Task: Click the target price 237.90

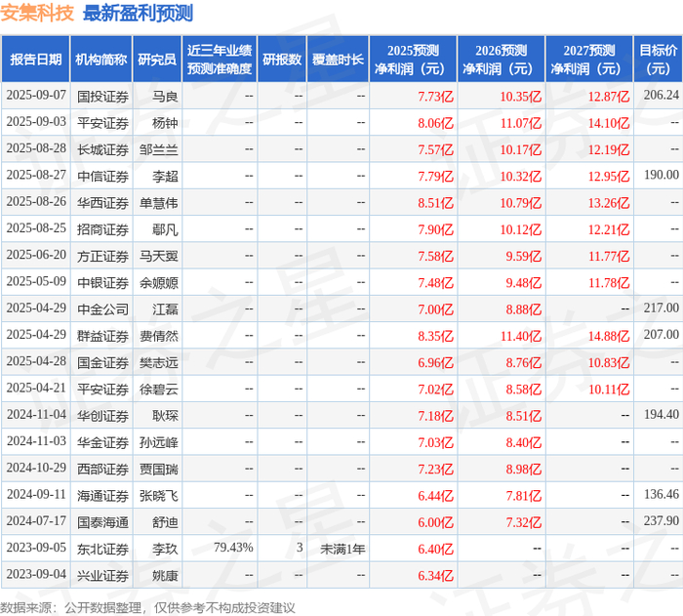Action: coord(662,520)
